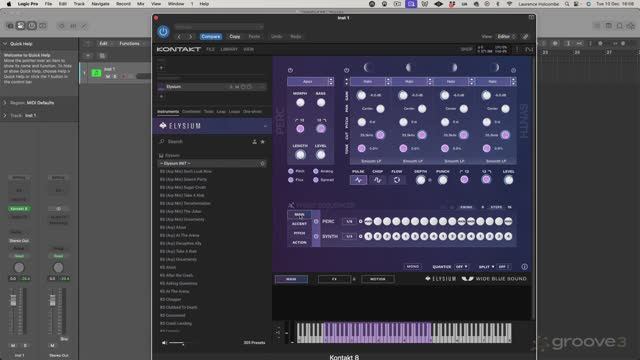Select the Elysium INIT preset

coord(211,163)
